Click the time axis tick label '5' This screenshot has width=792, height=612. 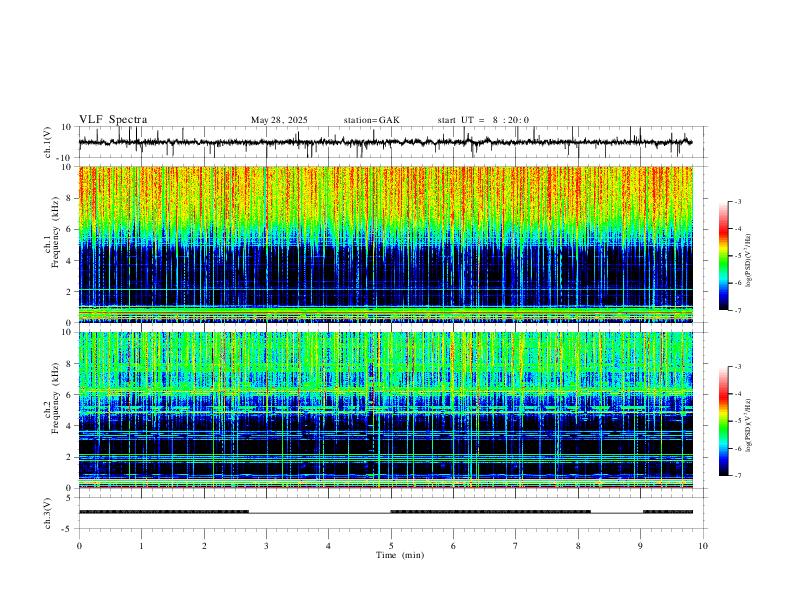pyautogui.click(x=391, y=546)
